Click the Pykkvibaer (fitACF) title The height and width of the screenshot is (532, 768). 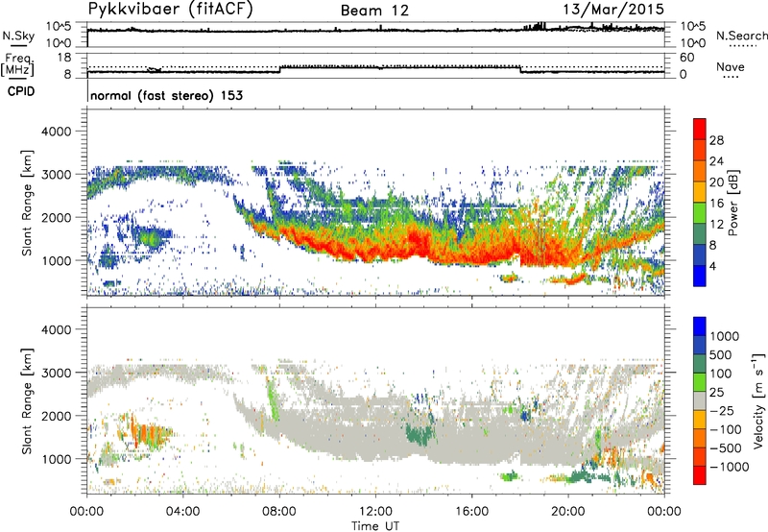point(170,10)
